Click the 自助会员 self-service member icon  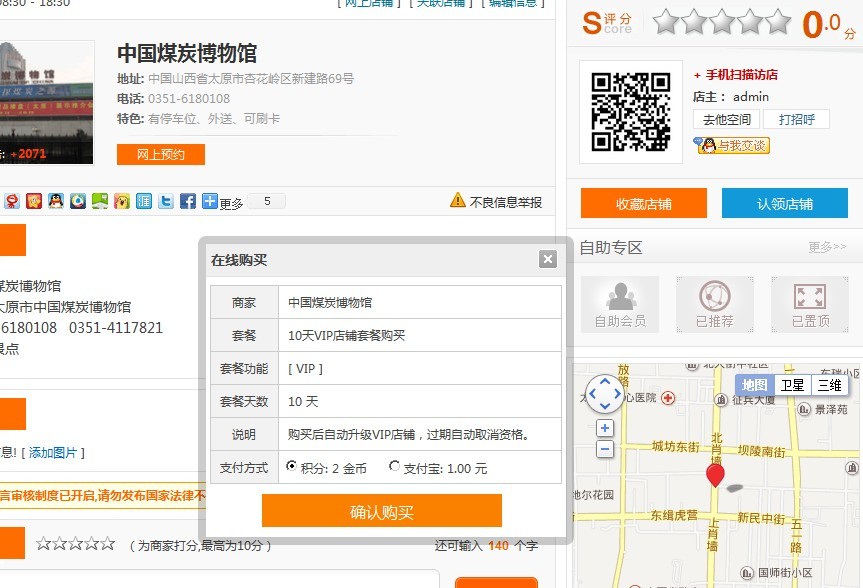tap(620, 304)
